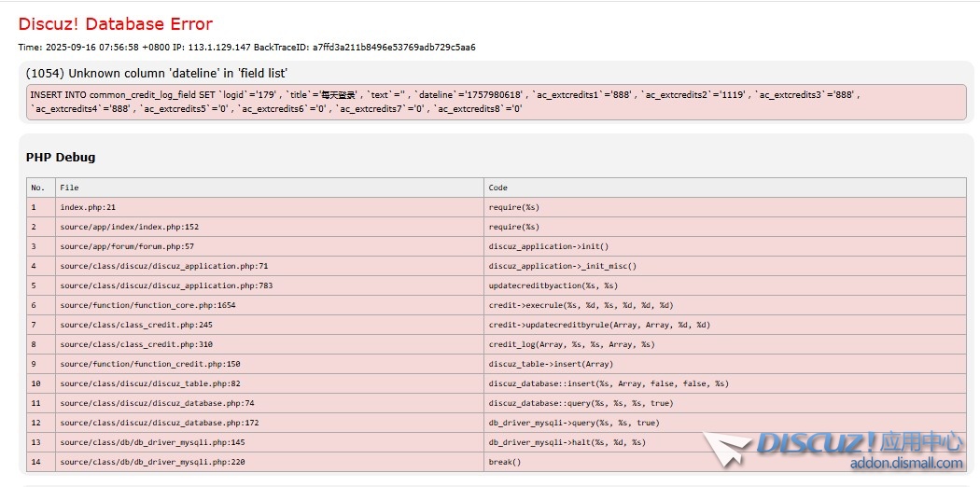Select the function_core.php:1654 file entry
Screen dimensions: 980x487
tap(147, 305)
